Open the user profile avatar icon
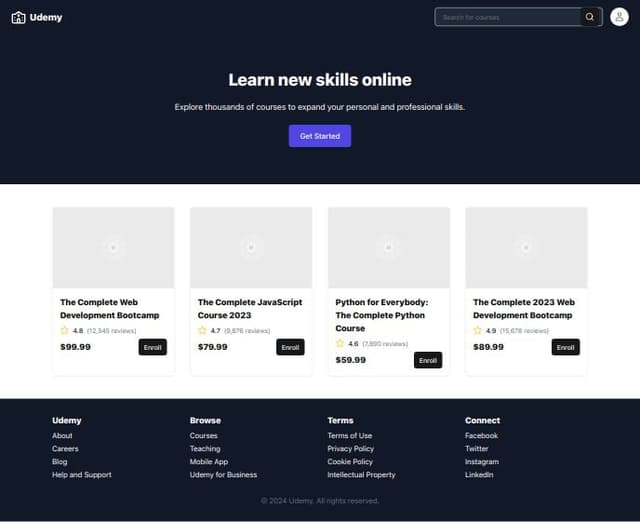This screenshot has width=640, height=522. [x=619, y=17]
